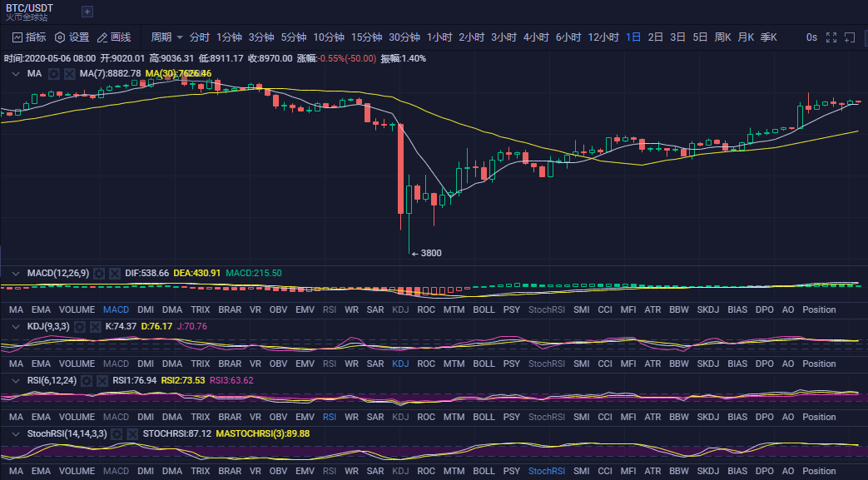Add a new pair with plus icon
Image resolution: width=868 pixels, height=480 pixels.
click(x=87, y=12)
